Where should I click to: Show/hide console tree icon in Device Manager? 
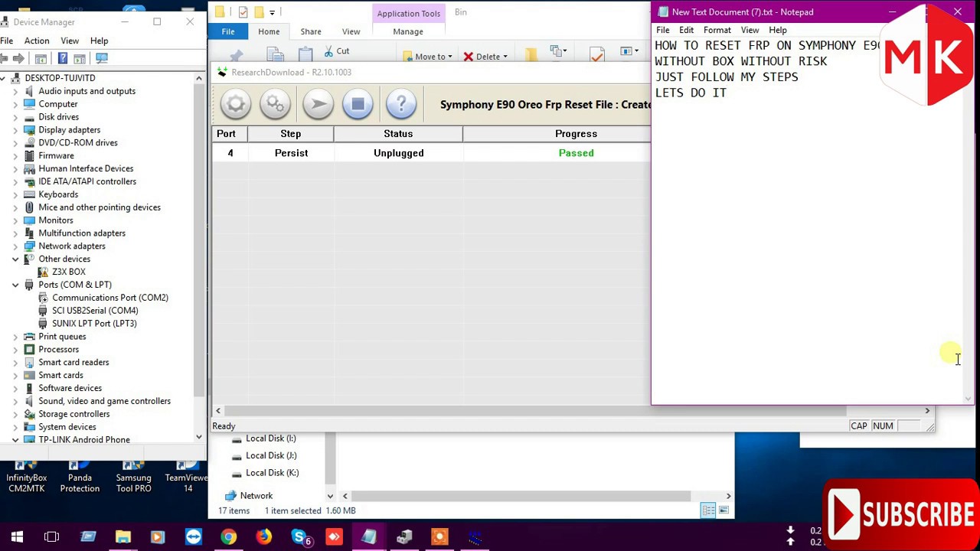click(x=41, y=59)
